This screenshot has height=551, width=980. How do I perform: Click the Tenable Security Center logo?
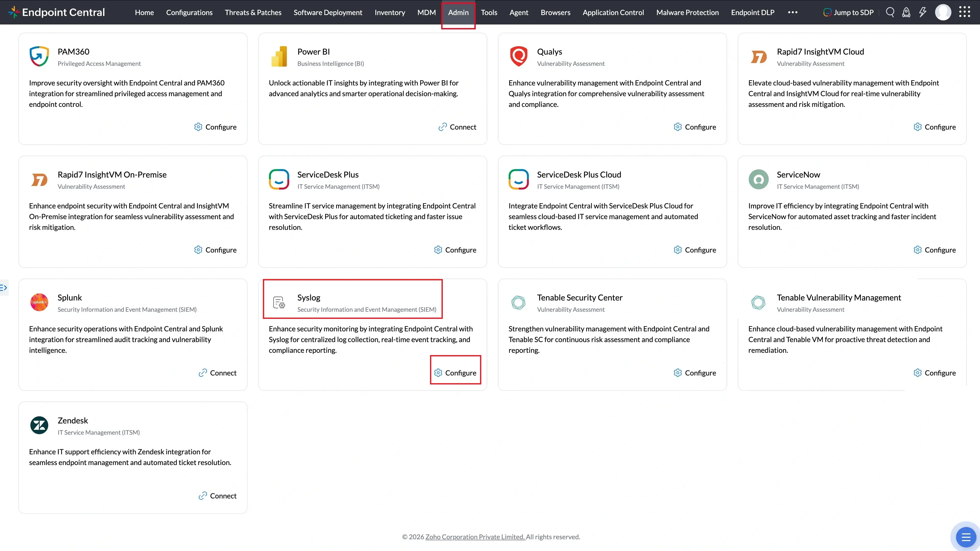518,302
